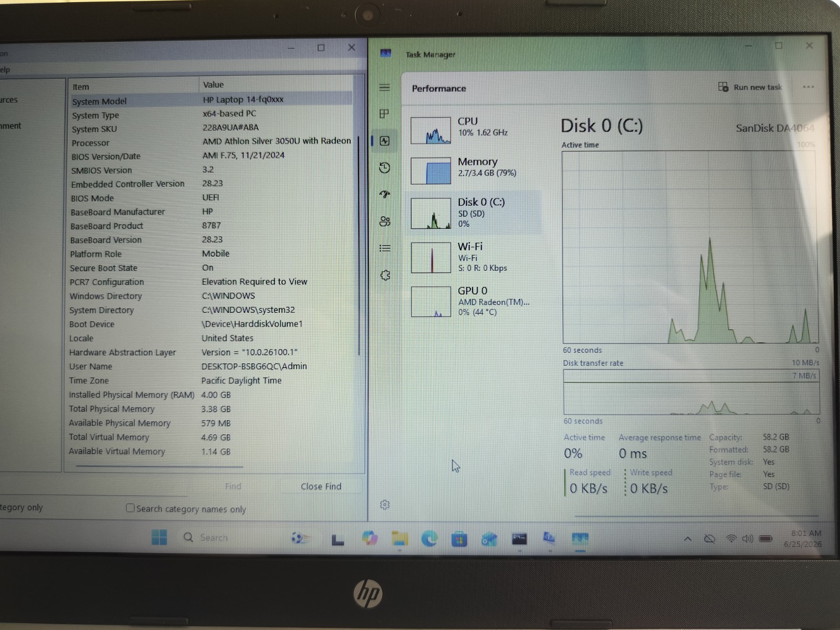Open Outlook icon on taskbar

pos(489,539)
